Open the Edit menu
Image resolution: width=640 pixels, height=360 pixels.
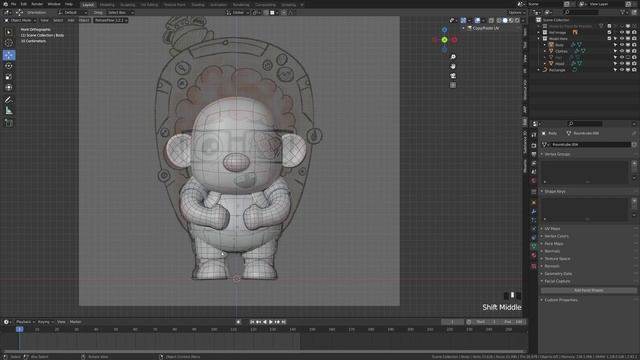[x=24, y=4]
